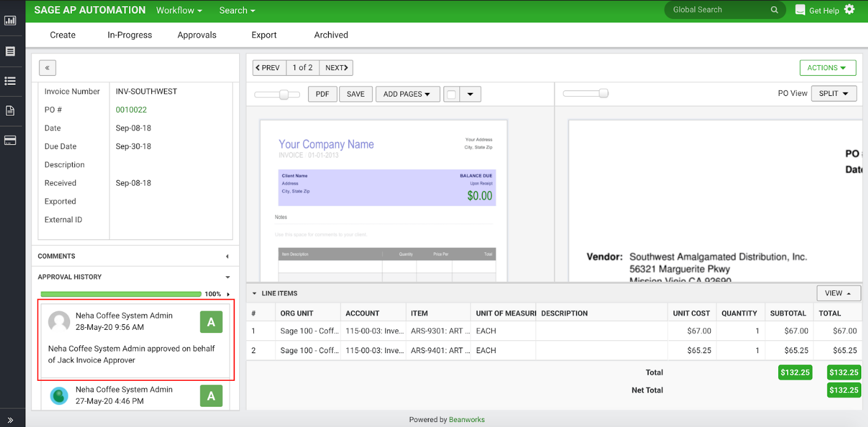The height and width of the screenshot is (427, 868).
Task: Open the Search dropdown menu
Action: pos(237,10)
